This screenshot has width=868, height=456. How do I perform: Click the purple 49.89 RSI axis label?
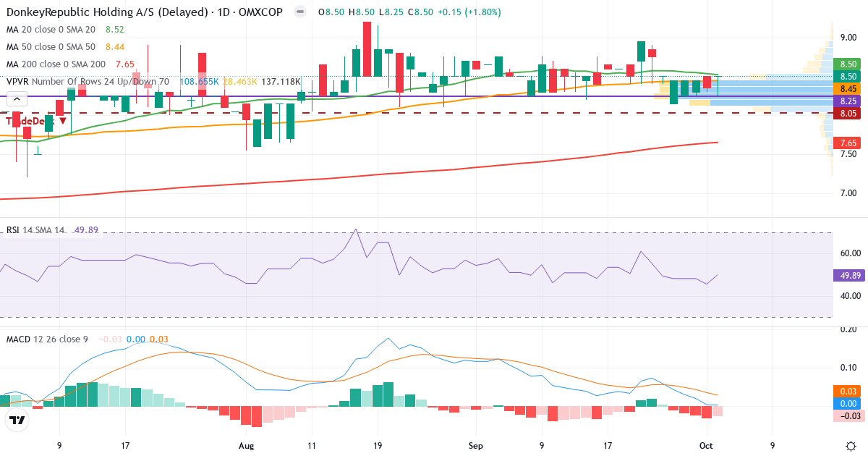pos(848,275)
